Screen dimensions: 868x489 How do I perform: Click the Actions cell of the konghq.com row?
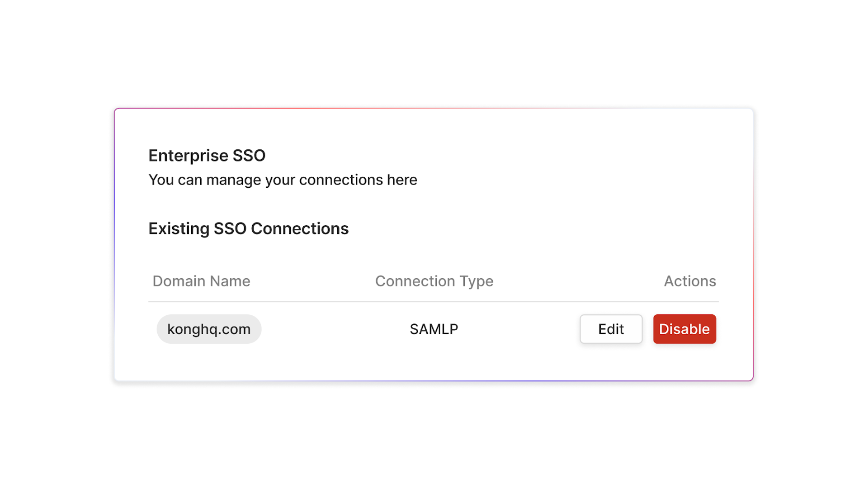(x=648, y=329)
